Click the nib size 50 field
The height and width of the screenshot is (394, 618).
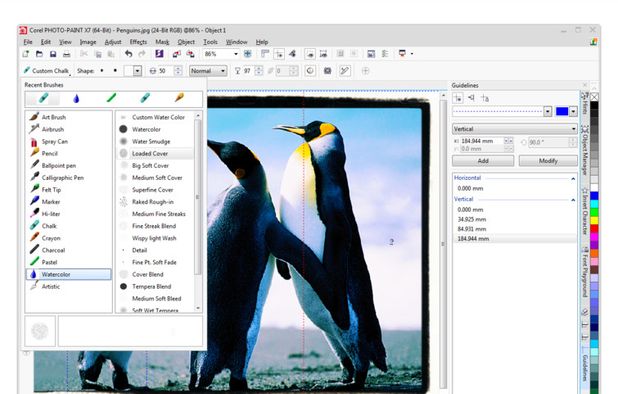click(165, 71)
